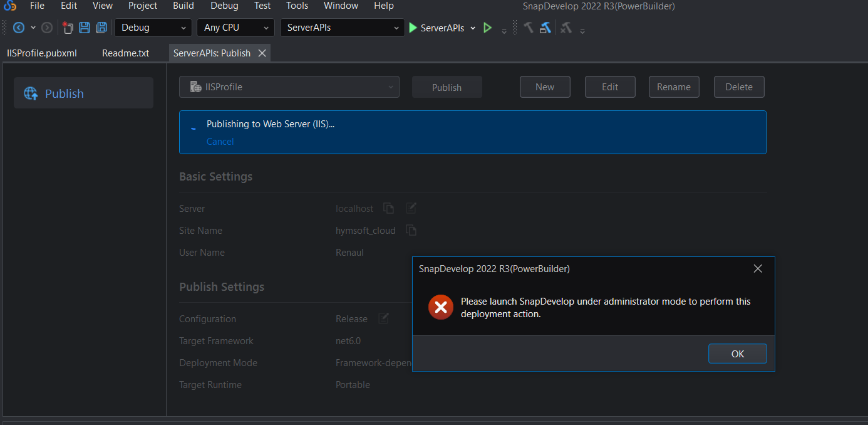Open the ServerAPIs startup project dropdown
This screenshot has height=425, width=868.
[342, 28]
